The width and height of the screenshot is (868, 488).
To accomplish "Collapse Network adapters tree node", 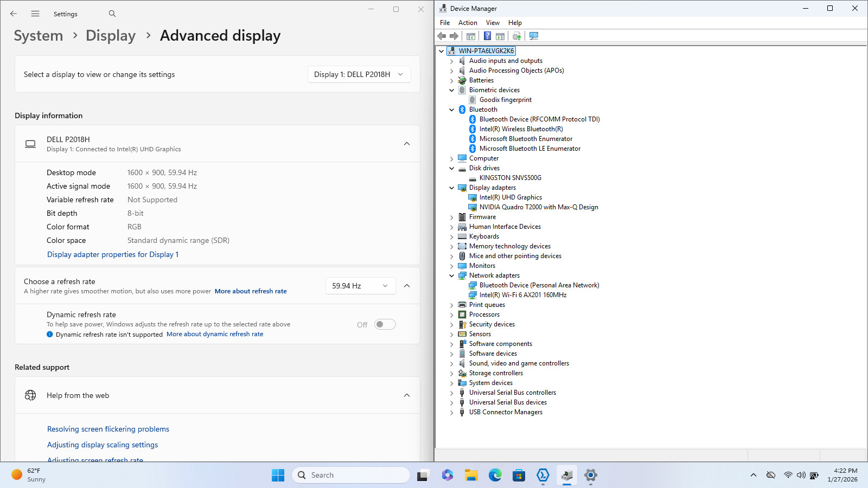I will [451, 275].
